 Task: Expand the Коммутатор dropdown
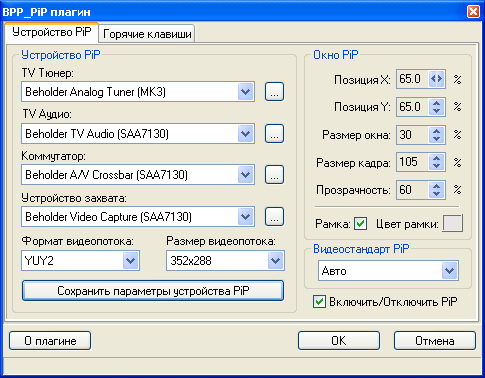[x=246, y=174]
